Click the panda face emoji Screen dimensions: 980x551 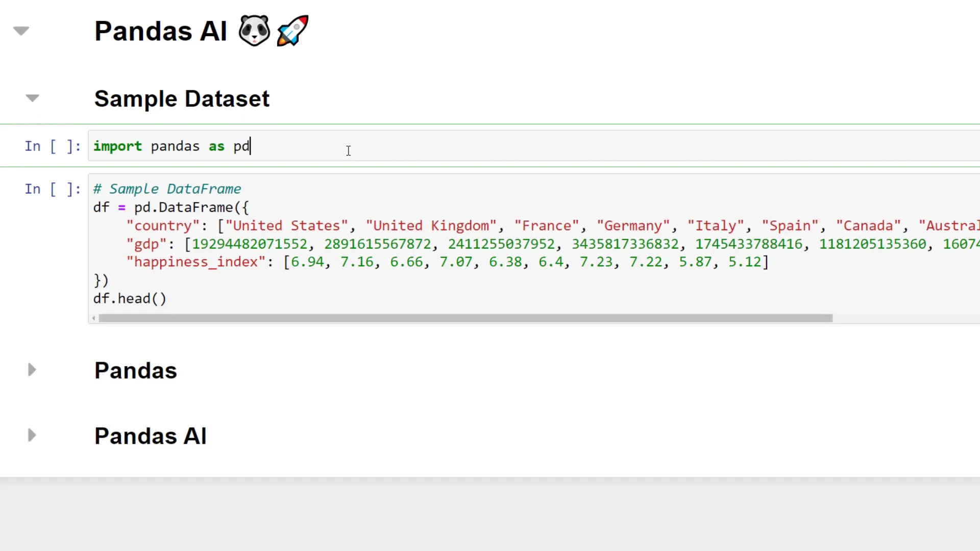(x=254, y=31)
